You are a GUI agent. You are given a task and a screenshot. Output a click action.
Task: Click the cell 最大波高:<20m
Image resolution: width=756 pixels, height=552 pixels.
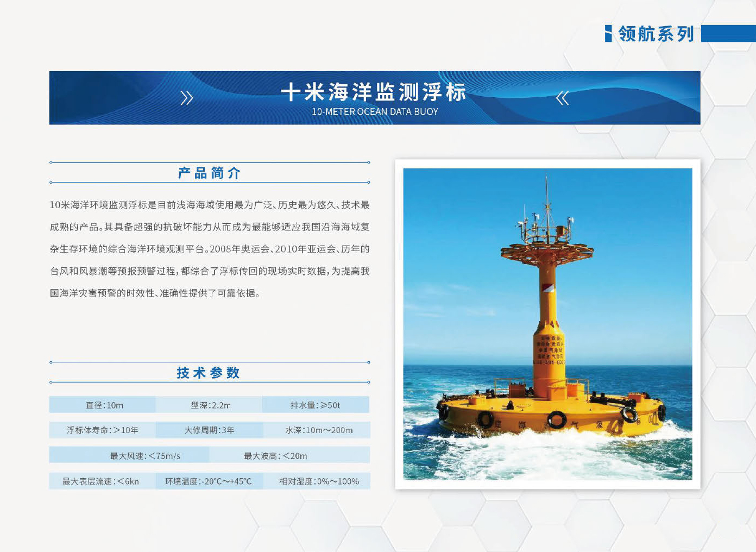pos(290,455)
